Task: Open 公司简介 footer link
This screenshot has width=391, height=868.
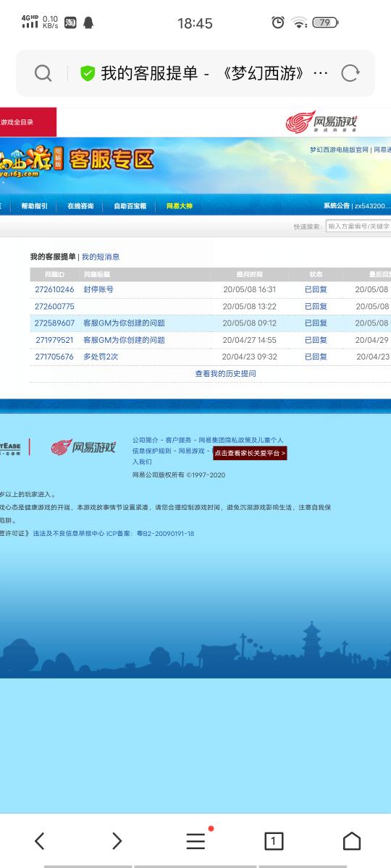Action: tap(145, 440)
